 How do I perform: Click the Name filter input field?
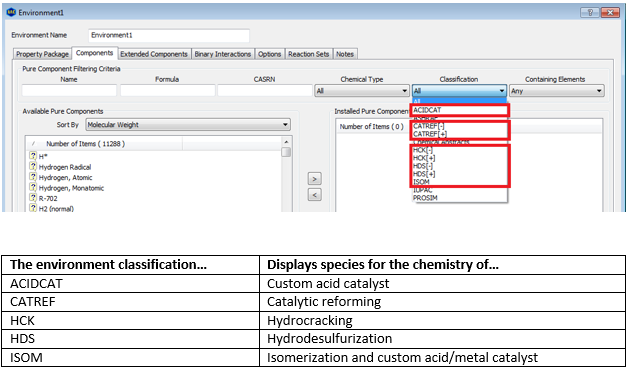click(69, 90)
